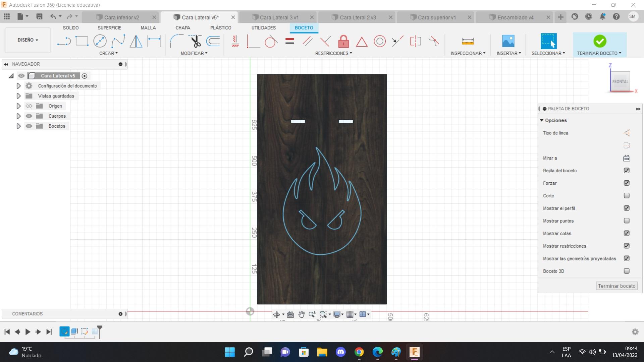Select the Line tool in the Create panel
The width and height of the screenshot is (644, 362).
pyautogui.click(x=64, y=41)
